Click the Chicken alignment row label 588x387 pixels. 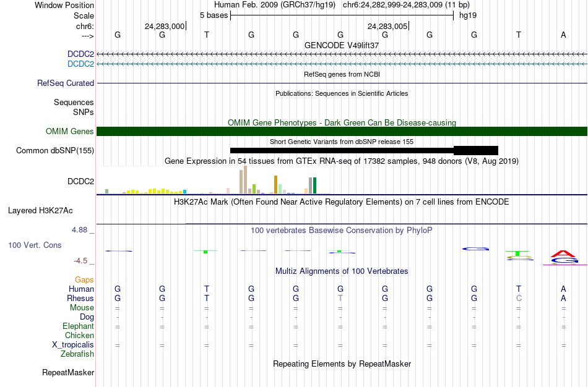(x=79, y=335)
